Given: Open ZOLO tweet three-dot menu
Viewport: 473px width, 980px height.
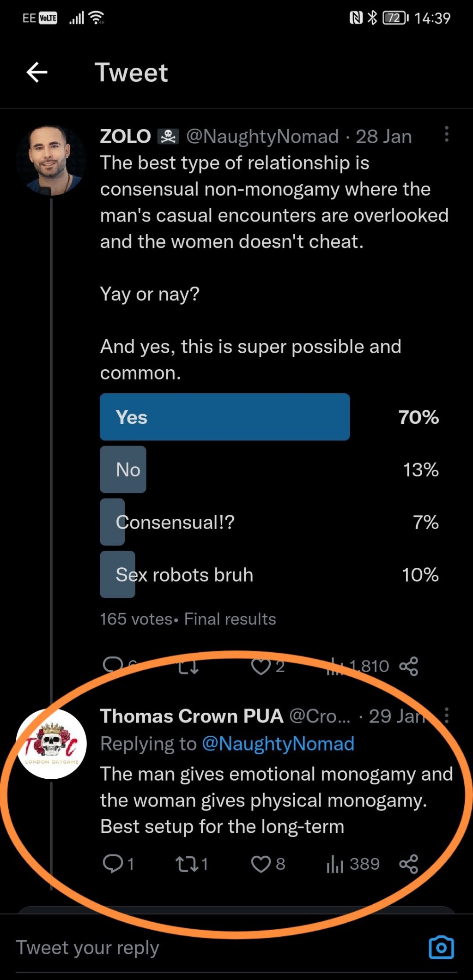Looking at the screenshot, I should click(446, 134).
